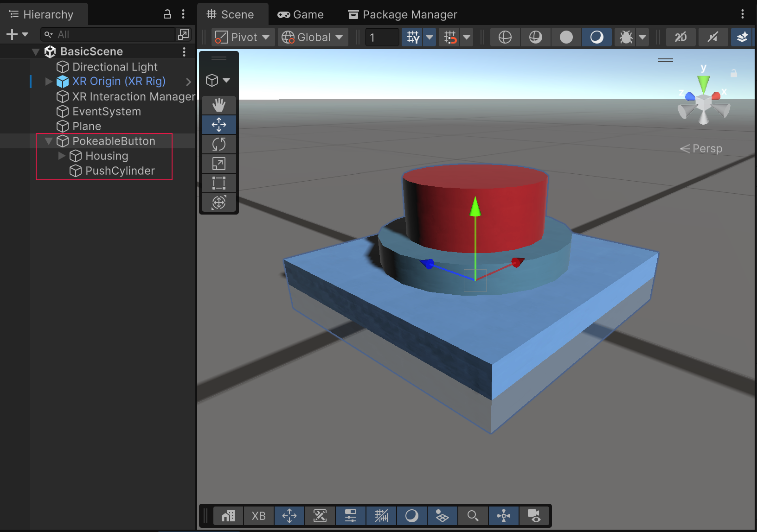The height and width of the screenshot is (532, 757).
Task: Open grid visibility options dropdown
Action: 430,37
